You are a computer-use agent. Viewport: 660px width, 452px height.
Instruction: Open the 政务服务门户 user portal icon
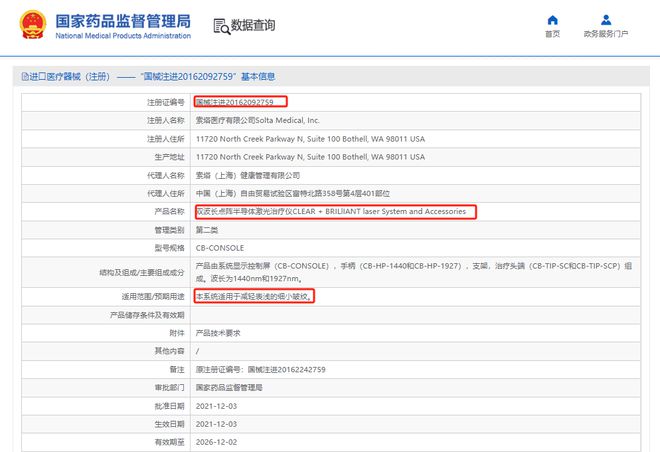[x=606, y=20]
